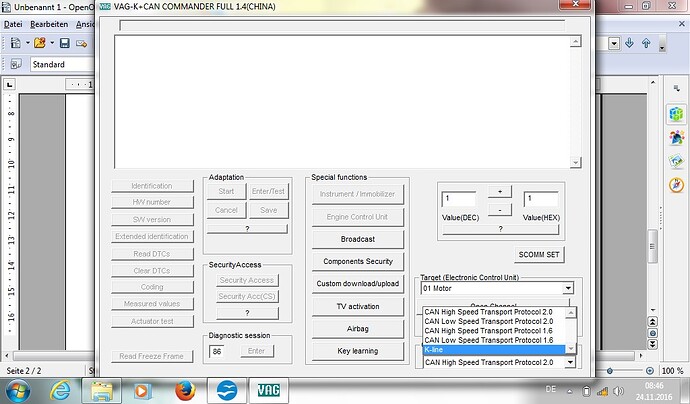Click the protocol list scroll up arrow
Viewport: 690px width, 404px height.
click(571, 312)
